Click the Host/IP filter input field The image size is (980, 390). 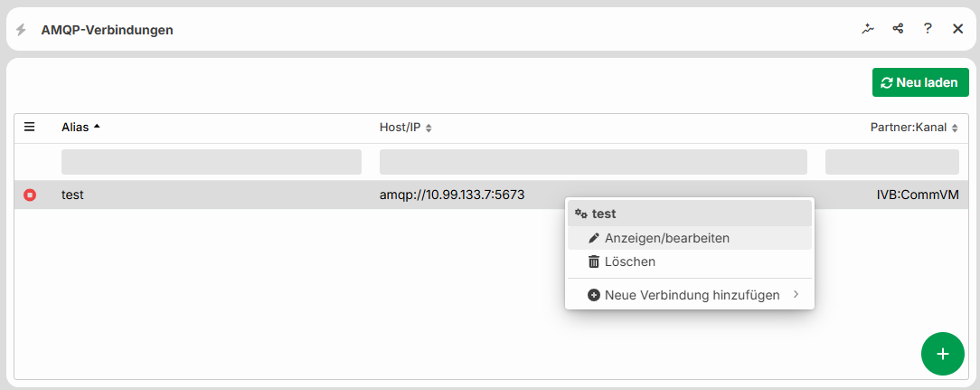point(593,161)
